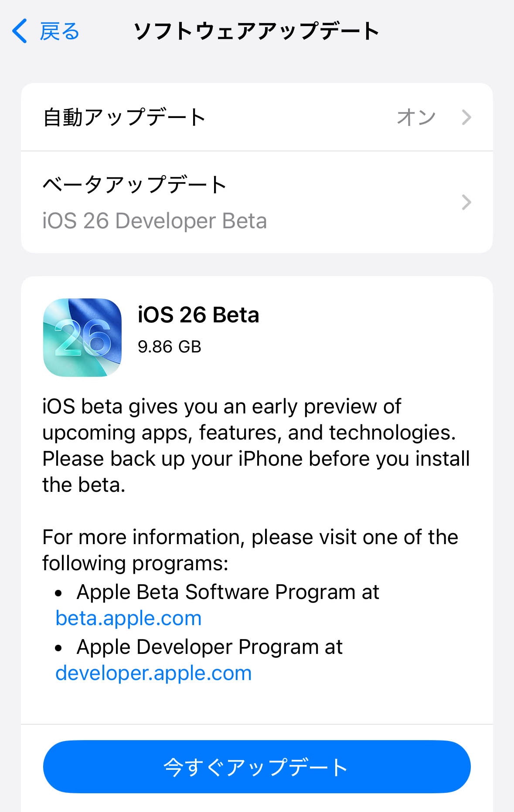Click the Apple Beta Software Program bullet text

(x=228, y=592)
